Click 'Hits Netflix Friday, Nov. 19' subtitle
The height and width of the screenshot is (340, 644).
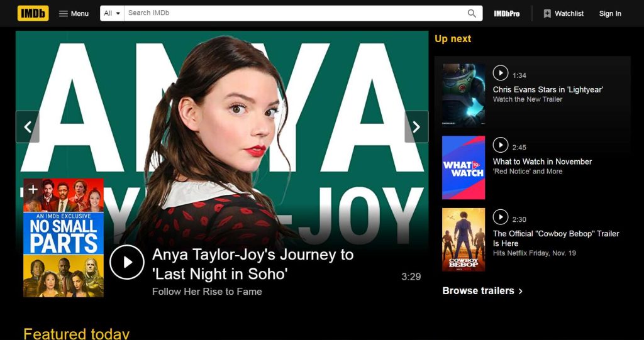(535, 253)
